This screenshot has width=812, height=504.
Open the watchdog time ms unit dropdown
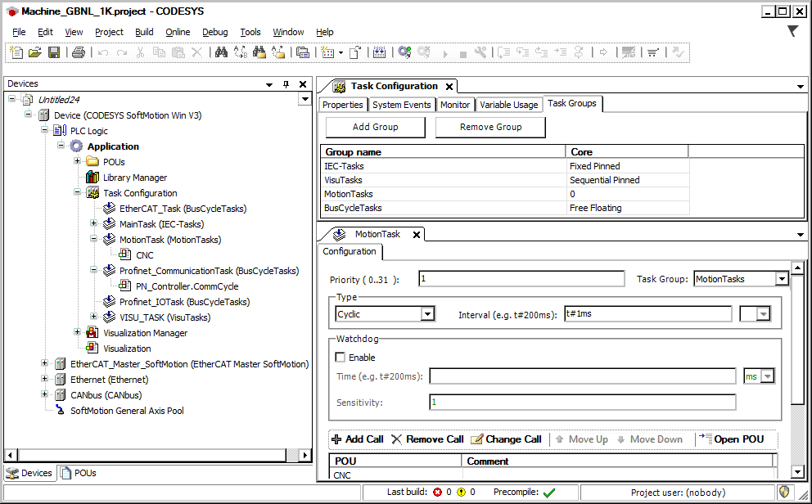768,376
